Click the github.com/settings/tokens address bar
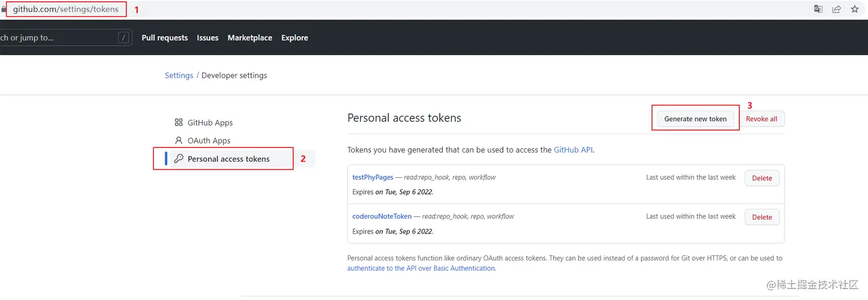This screenshot has width=868, height=300. click(x=66, y=9)
